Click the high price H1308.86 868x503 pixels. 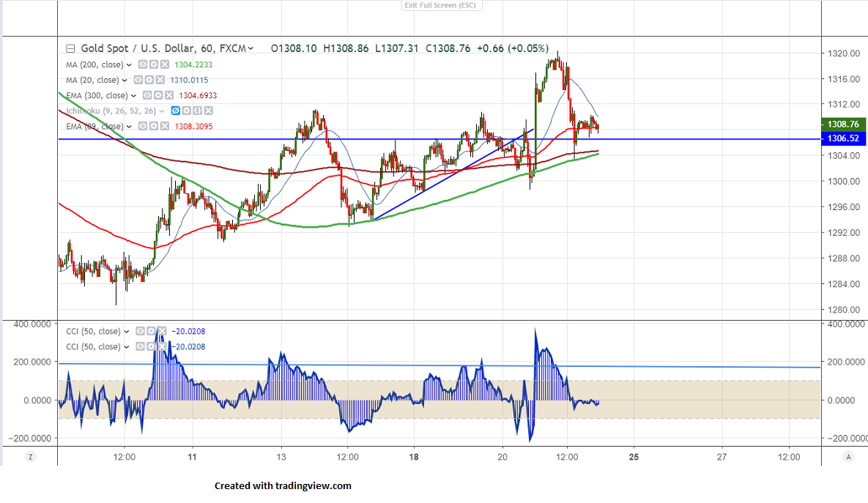pos(346,48)
